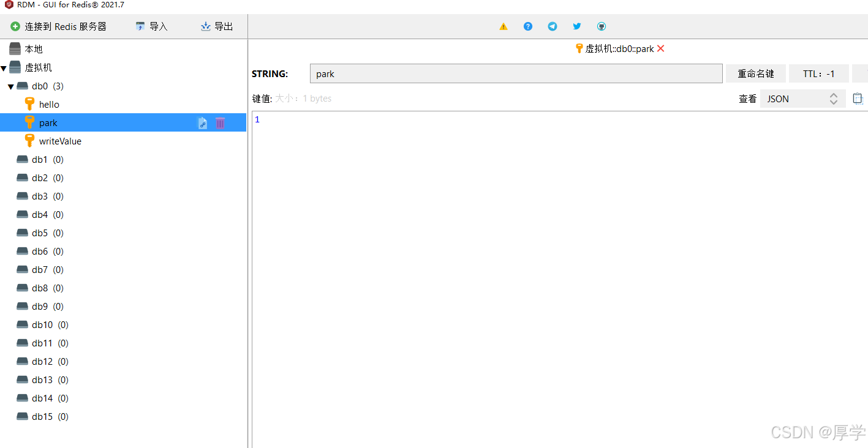Open the Twitter bird icon

click(x=577, y=26)
